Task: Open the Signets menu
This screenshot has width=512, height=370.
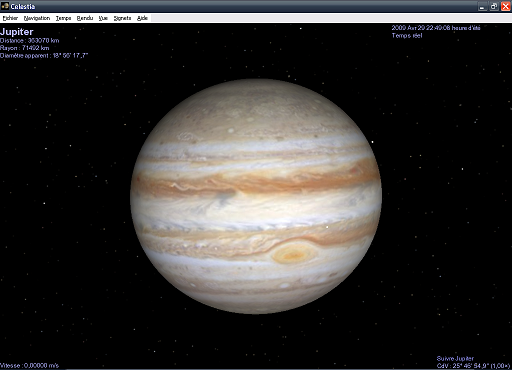Action: point(122,18)
